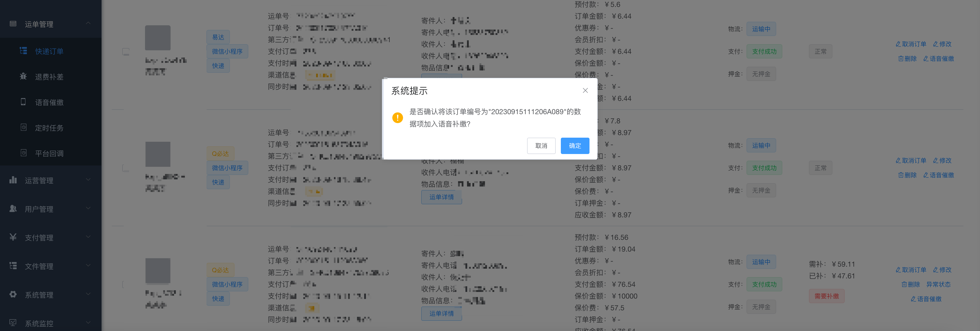
Task: Click the 快递订单 list icon
Action: tap(23, 51)
